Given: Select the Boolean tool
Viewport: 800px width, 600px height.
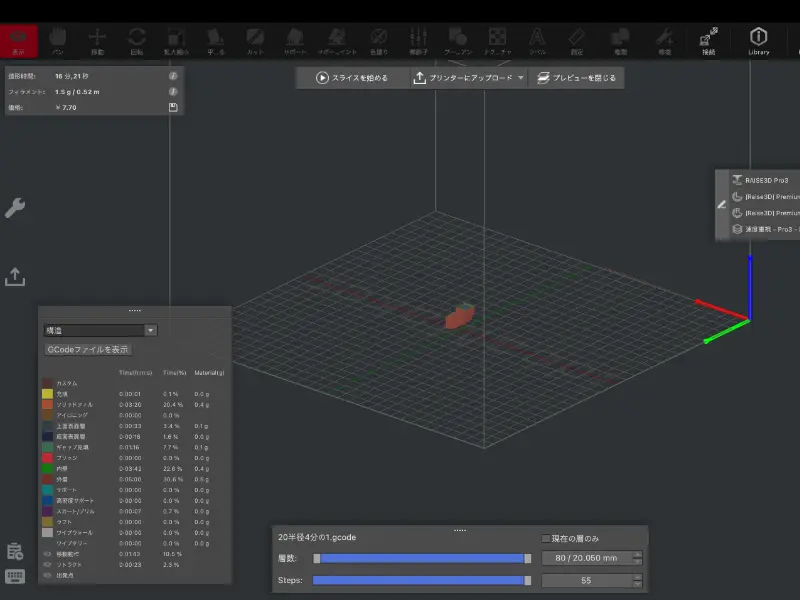Looking at the screenshot, I should 459,38.
